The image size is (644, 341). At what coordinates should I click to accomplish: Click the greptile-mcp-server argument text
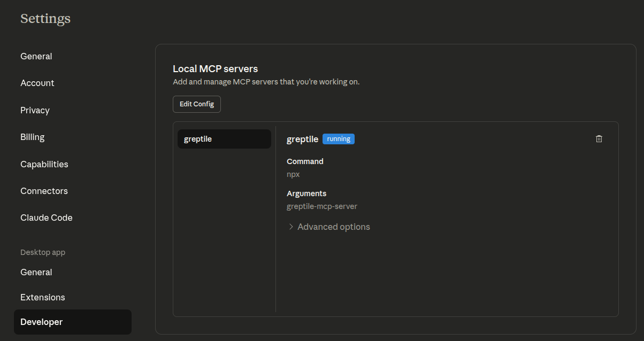click(322, 206)
